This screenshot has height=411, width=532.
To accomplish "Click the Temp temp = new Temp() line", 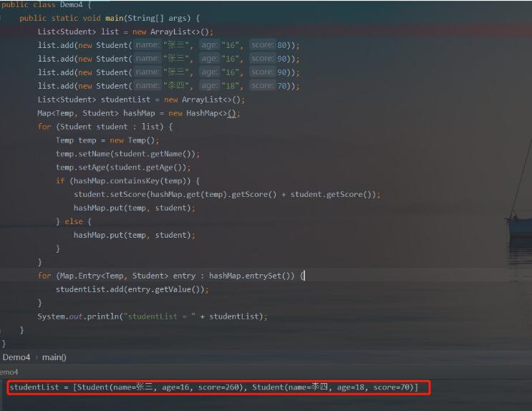I will tap(107, 140).
